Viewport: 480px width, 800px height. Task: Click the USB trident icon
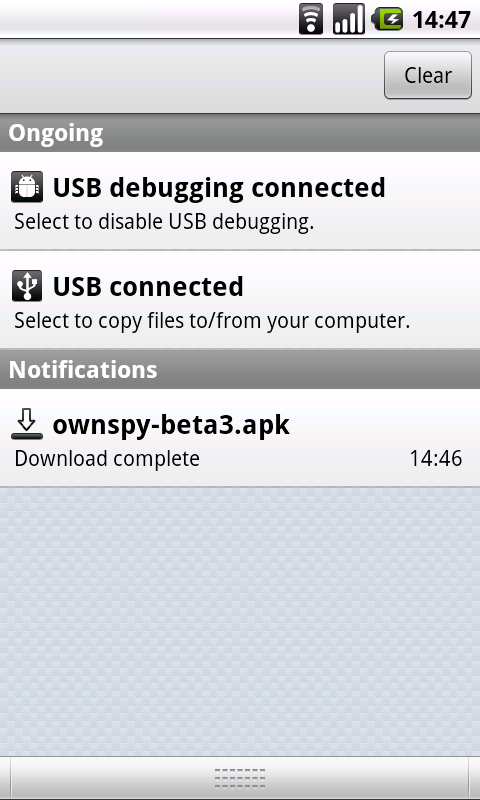[x=27, y=286]
